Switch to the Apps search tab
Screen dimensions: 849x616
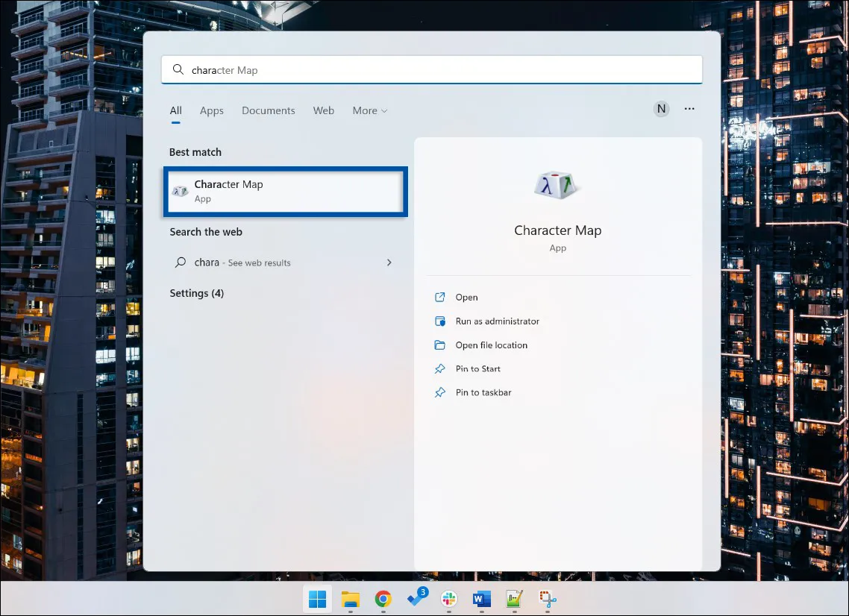(211, 110)
